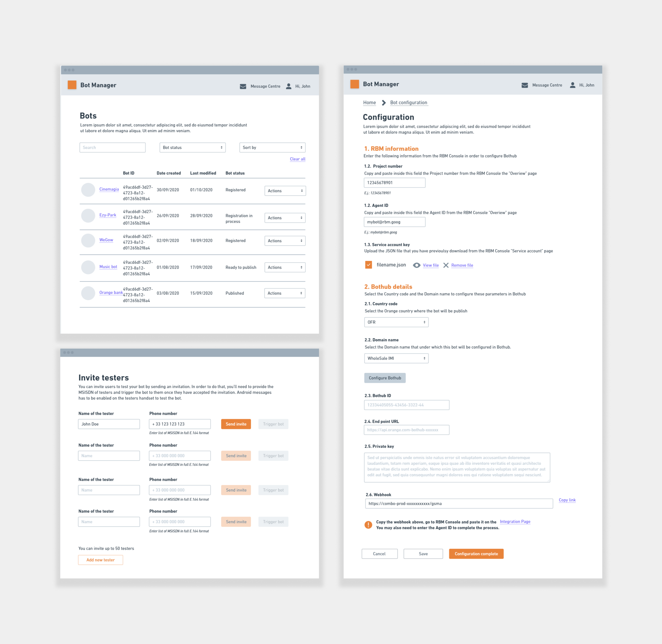Open Actions dropdown for Music bot row
Viewport: 662px width, 644px height.
point(285,267)
